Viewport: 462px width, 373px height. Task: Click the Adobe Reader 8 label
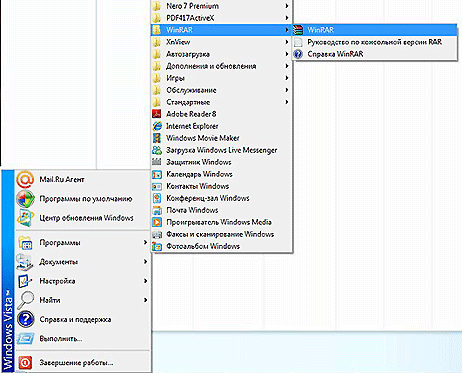(191, 114)
